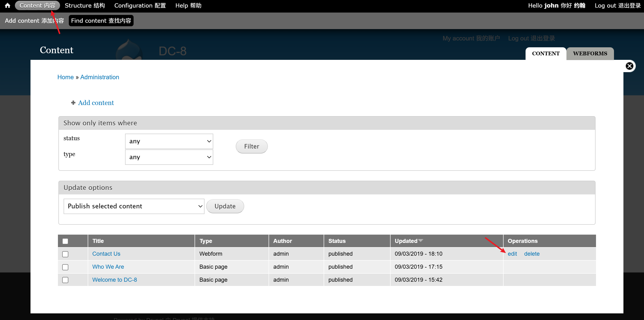
Task: Expand the type filter dropdown
Action: (169, 157)
